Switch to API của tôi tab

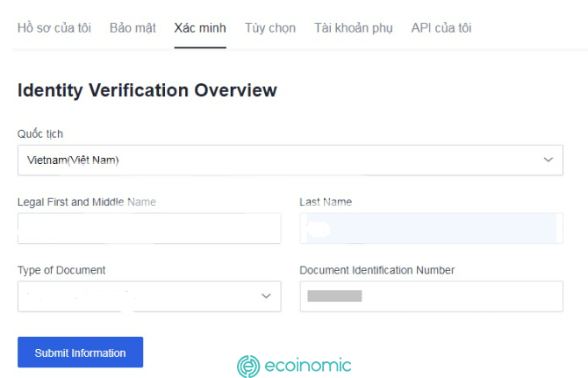(441, 28)
